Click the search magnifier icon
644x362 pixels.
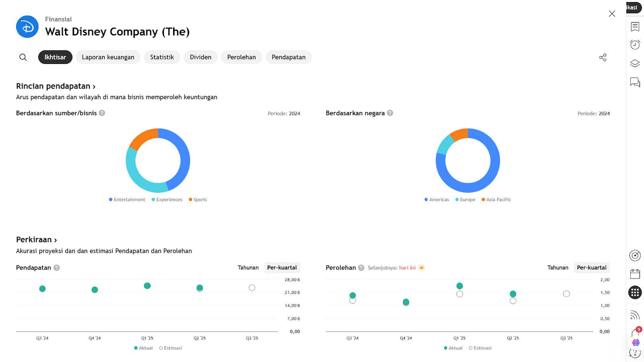click(x=23, y=57)
